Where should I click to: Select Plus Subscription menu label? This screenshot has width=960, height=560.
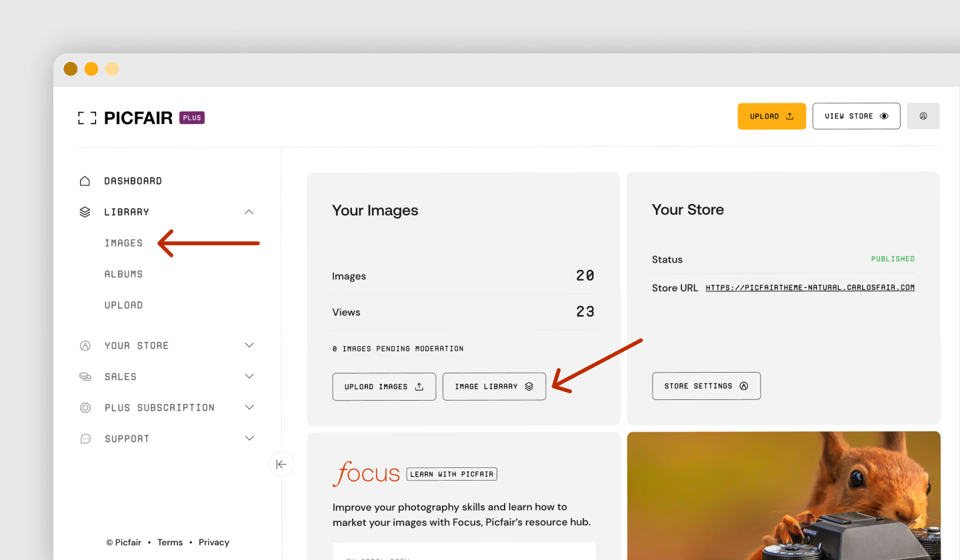coord(159,407)
